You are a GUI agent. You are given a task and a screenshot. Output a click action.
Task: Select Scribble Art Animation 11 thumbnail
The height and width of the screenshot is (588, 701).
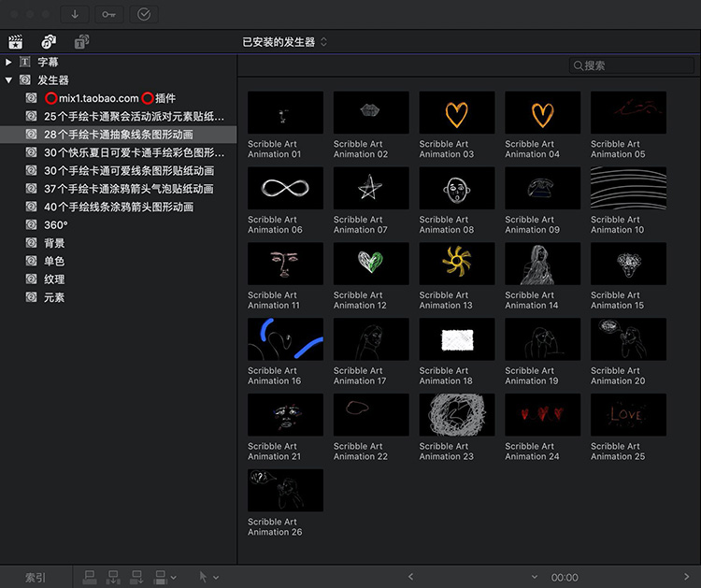coord(285,264)
